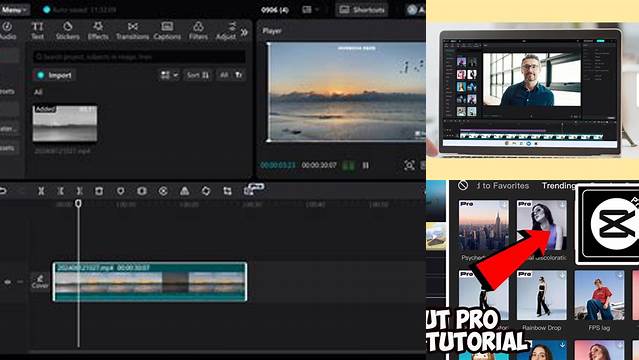The image size is (639, 360).
Task: Toggle the player pause button
Action: (366, 166)
